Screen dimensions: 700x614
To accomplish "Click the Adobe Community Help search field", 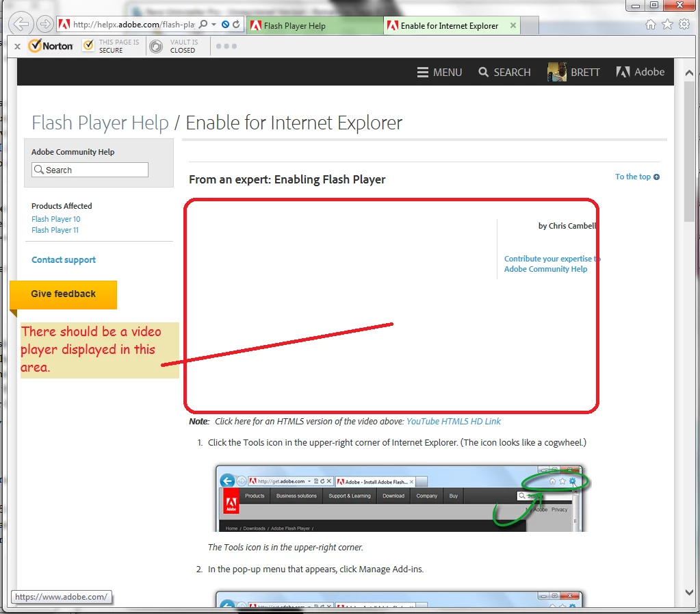I will tap(90, 170).
